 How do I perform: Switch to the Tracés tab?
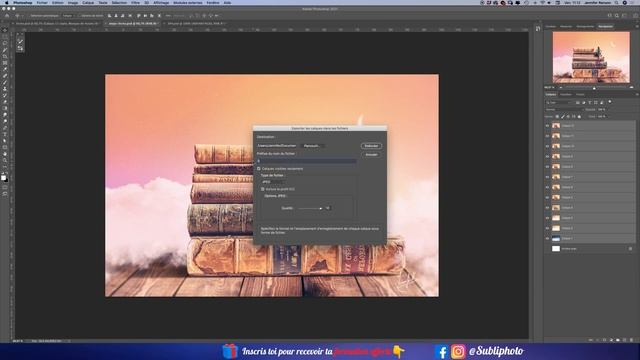point(580,94)
